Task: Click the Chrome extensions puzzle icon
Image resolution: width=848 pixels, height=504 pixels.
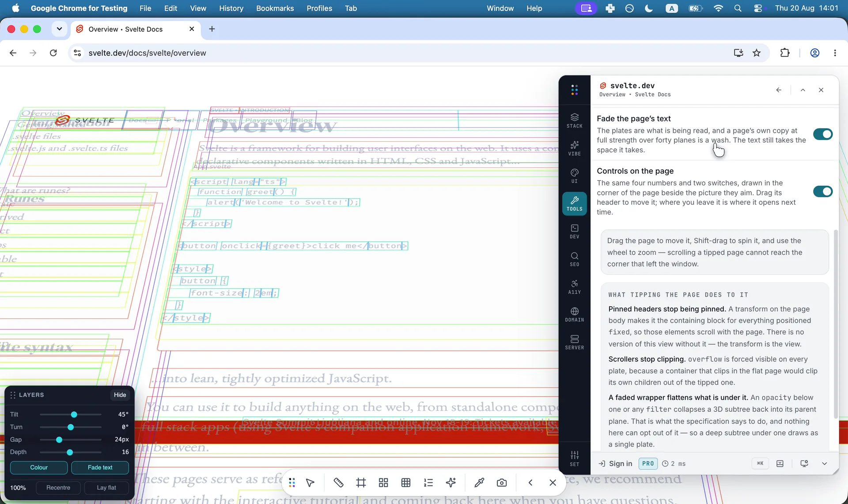Action: 785,53
